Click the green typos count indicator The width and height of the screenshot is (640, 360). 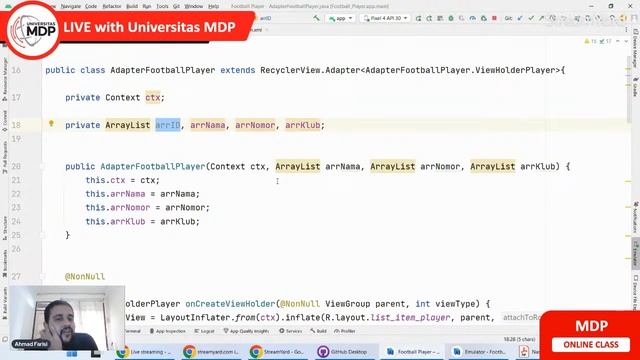pyautogui.click(x=605, y=41)
